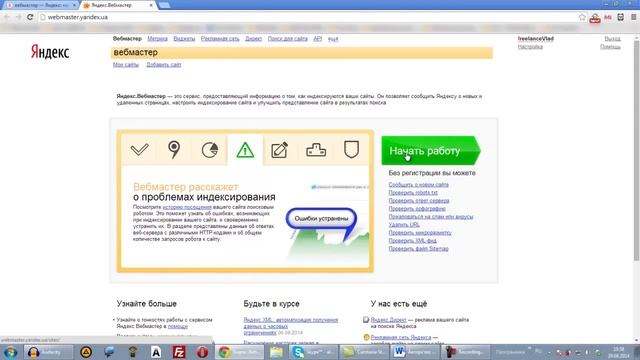Viewport: 640px width, 360px height.
Task: Open the Директ link in top navigation
Action: tap(253, 39)
